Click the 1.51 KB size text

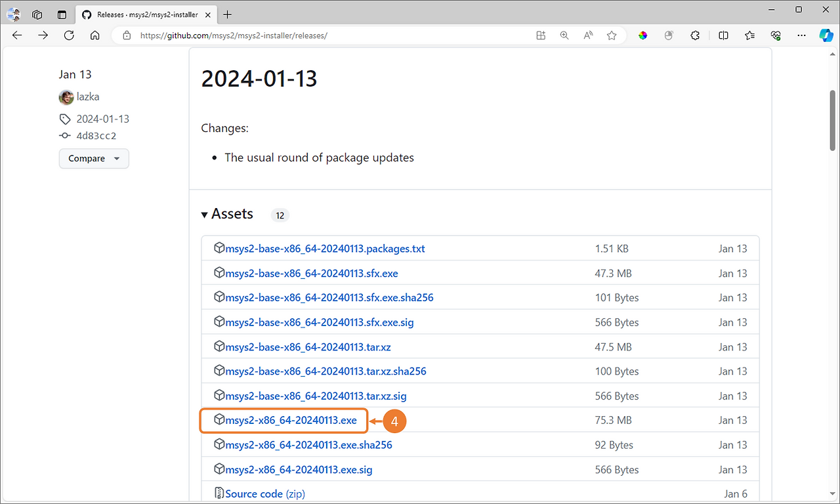(612, 249)
